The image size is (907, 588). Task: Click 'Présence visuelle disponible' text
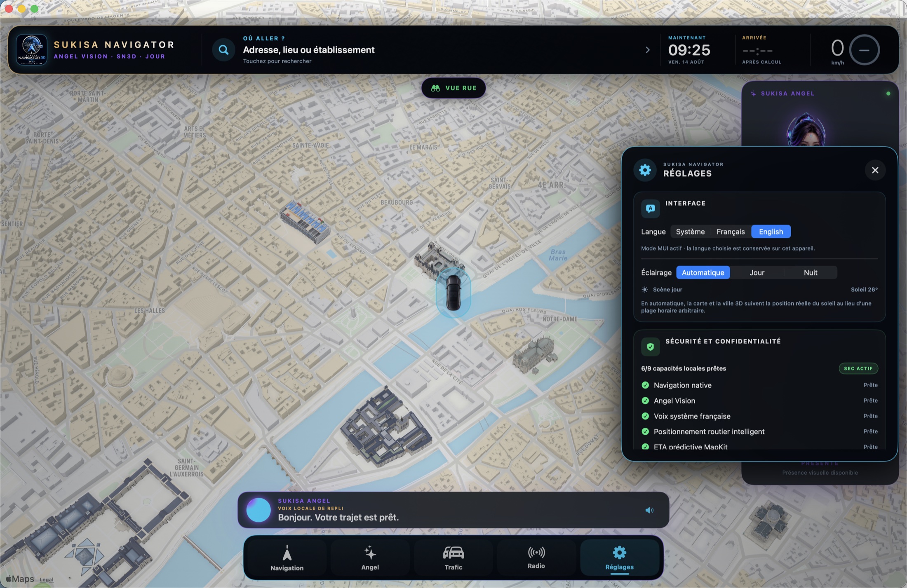coord(820,473)
